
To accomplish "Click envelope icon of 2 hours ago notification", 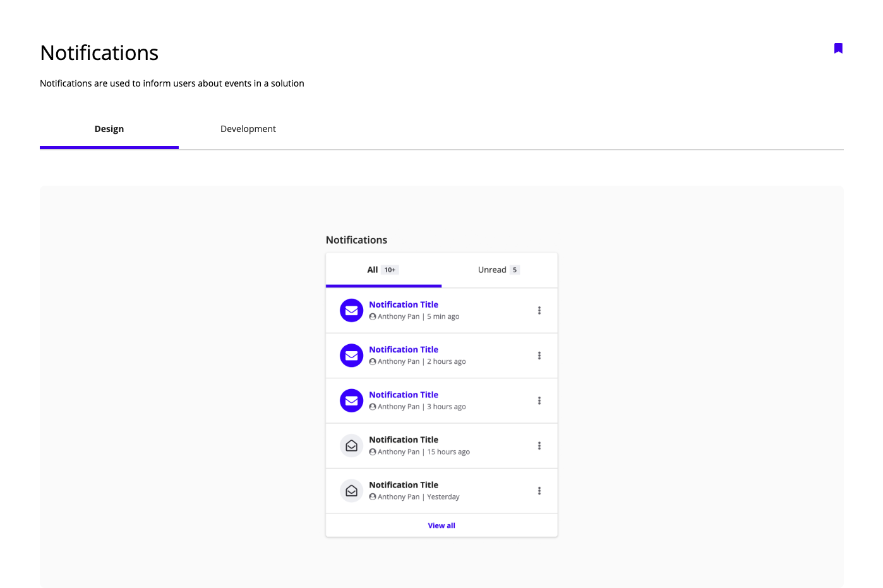I will pyautogui.click(x=352, y=356).
